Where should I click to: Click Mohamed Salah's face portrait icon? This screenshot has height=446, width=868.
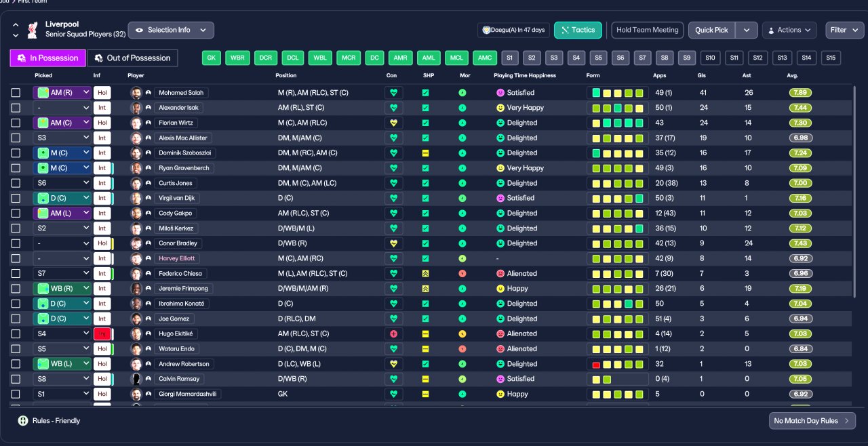(136, 93)
